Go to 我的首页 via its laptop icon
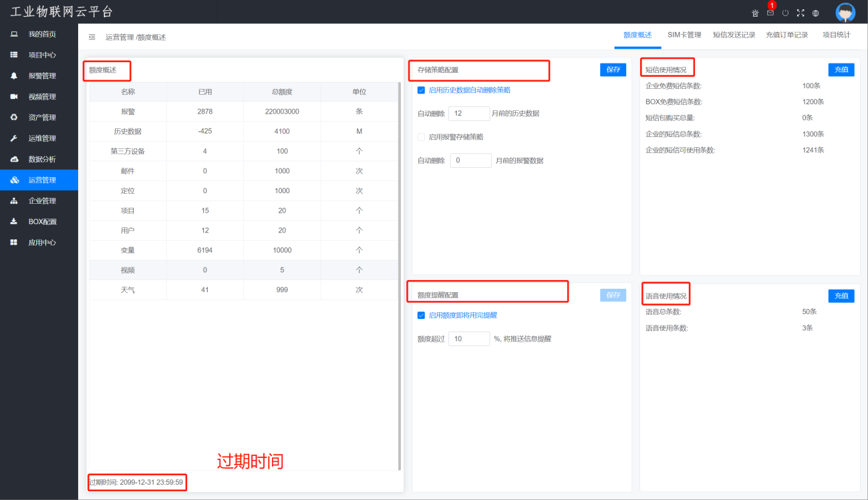Viewport: 868px width, 500px height. click(14, 34)
